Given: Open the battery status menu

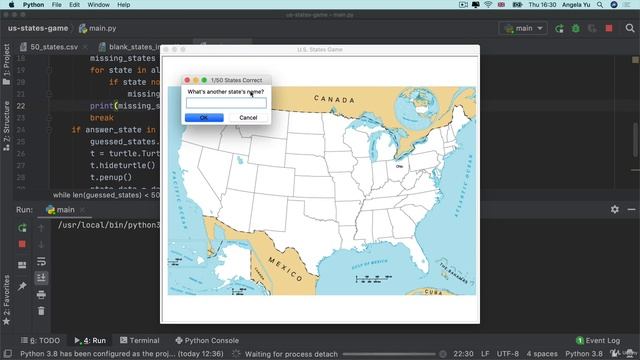Looking at the screenshot, I should 518,5.
